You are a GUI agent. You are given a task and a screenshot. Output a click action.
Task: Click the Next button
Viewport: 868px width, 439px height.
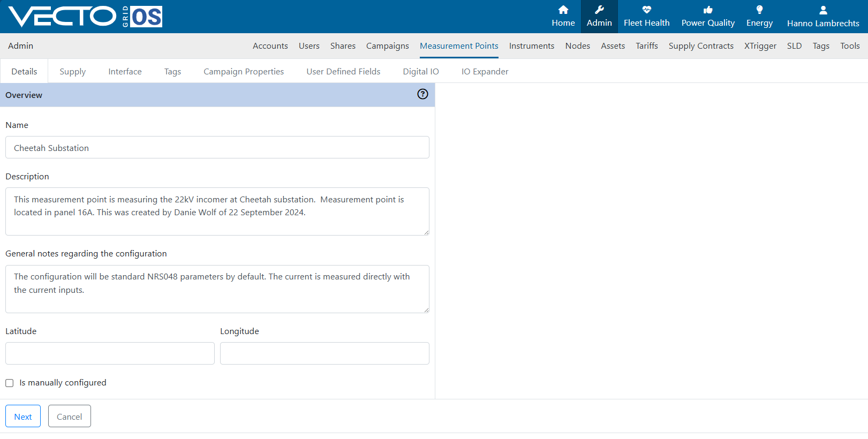point(23,416)
